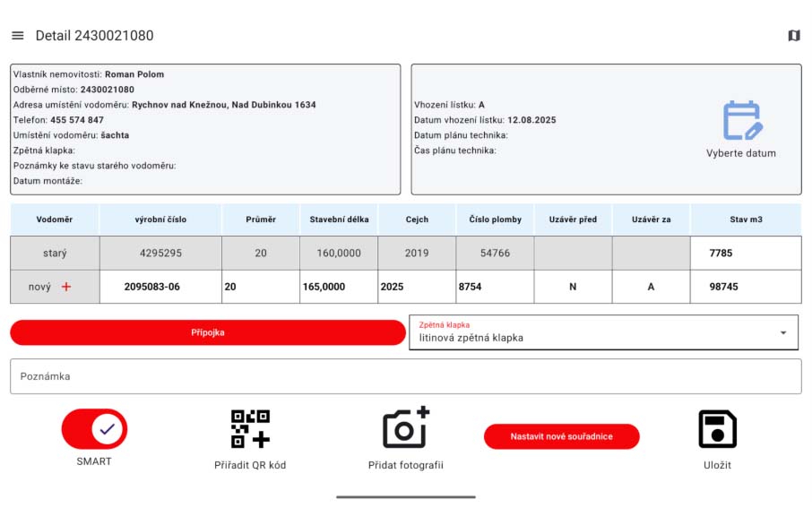Screen dimensions: 812x508
Task: Toggle the Uzávěr za value A
Action: tap(651, 287)
